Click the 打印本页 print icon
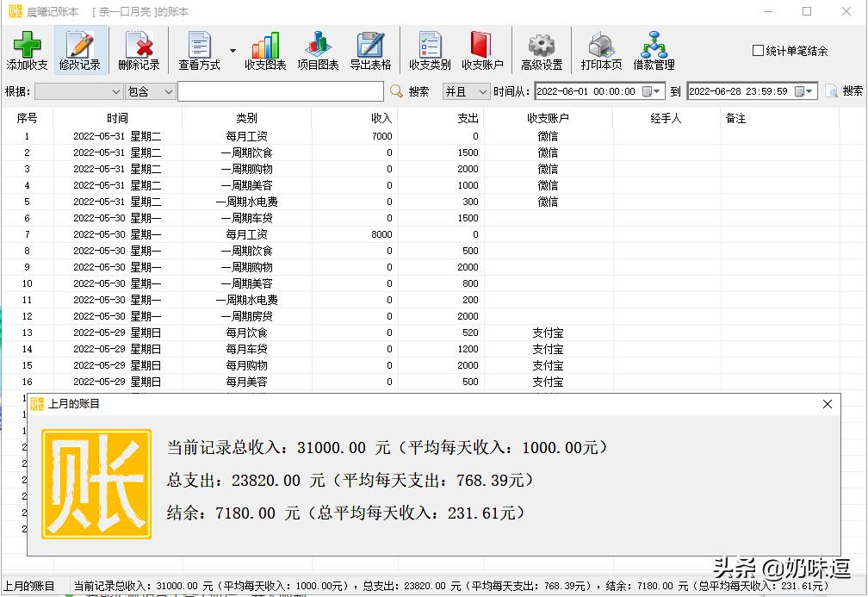868x597 pixels. tap(599, 50)
